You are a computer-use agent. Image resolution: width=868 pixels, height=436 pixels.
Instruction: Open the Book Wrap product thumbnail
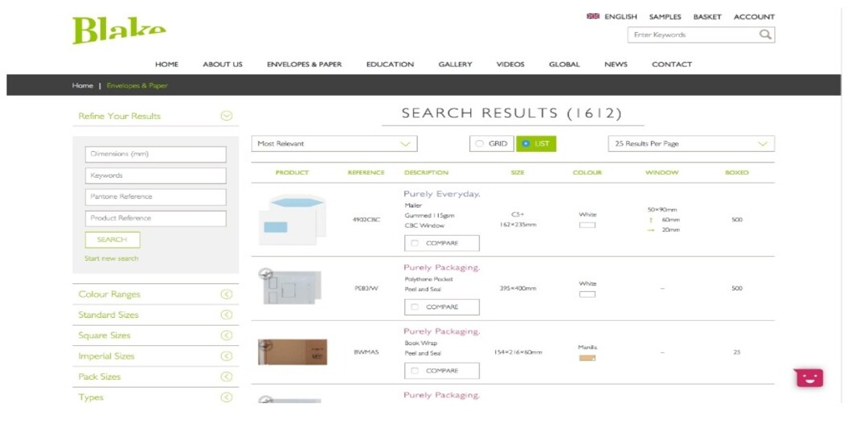coord(293,352)
